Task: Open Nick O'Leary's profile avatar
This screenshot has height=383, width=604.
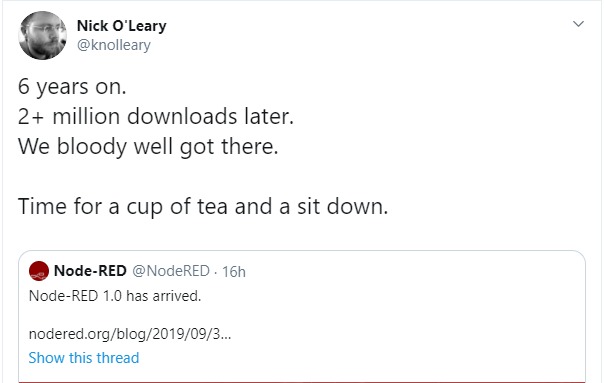Action: (x=42, y=35)
